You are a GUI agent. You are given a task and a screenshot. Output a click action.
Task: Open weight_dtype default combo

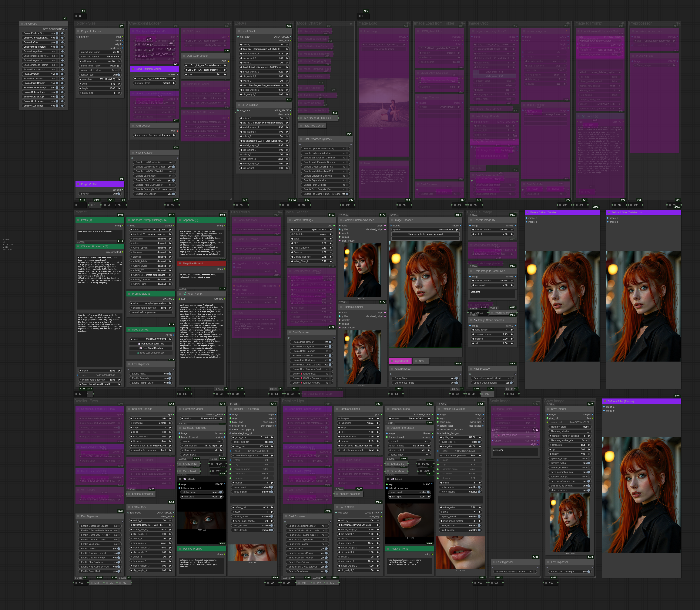[x=155, y=83]
